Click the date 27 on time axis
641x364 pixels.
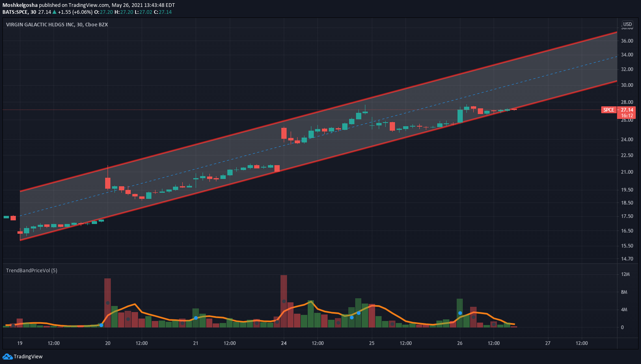point(548,343)
